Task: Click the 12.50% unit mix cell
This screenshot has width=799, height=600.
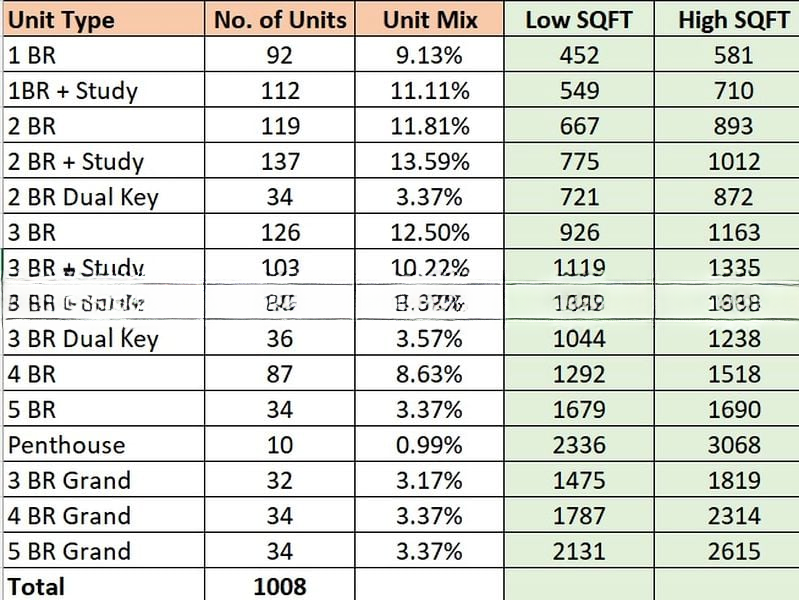Action: (429, 233)
